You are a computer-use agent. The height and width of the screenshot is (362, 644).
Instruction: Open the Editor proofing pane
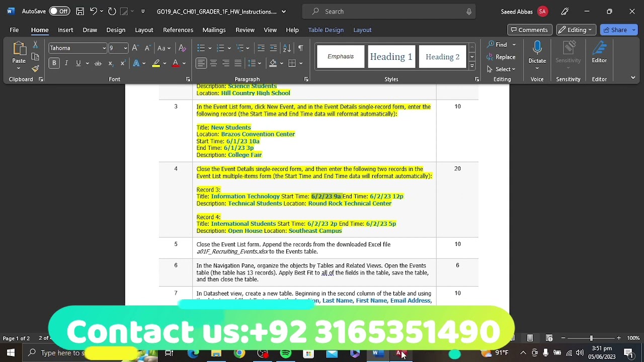click(599, 52)
